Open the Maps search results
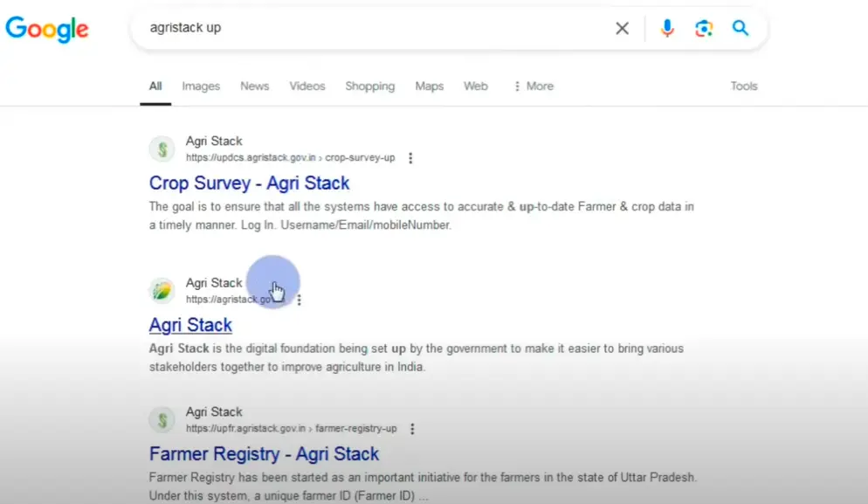868x504 pixels. tap(429, 86)
